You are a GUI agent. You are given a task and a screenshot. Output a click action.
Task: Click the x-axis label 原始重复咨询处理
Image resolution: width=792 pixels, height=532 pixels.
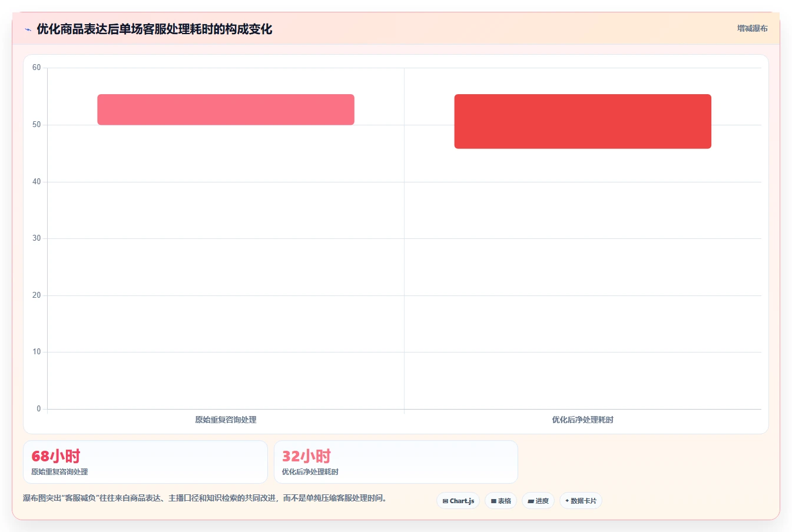[x=226, y=420]
